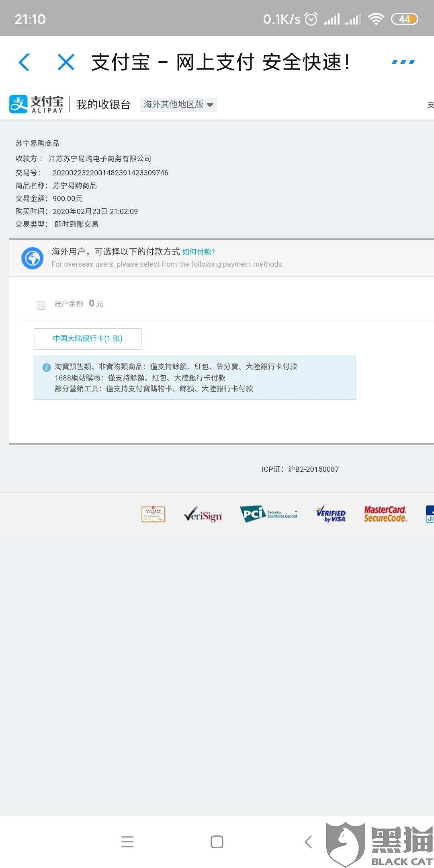Image resolution: width=434 pixels, height=868 pixels.
Task: Select 中国大陆银行卡(1 张) payment tab
Action: 88,339
